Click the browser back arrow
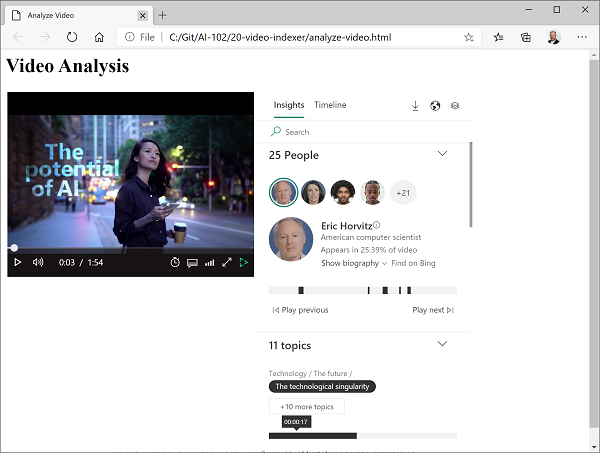Screen dimensions: 600x453 coord(18,37)
